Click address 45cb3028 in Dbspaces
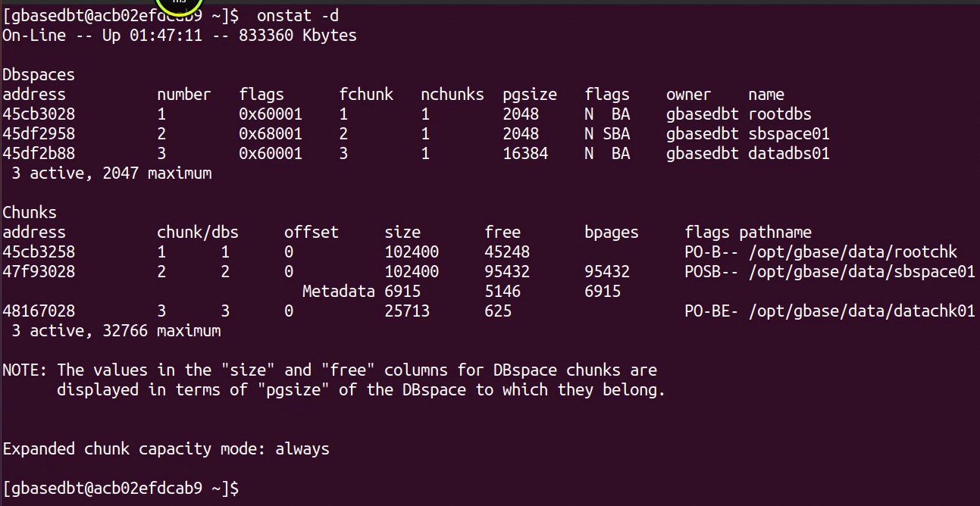The width and height of the screenshot is (980, 506). click(x=39, y=114)
